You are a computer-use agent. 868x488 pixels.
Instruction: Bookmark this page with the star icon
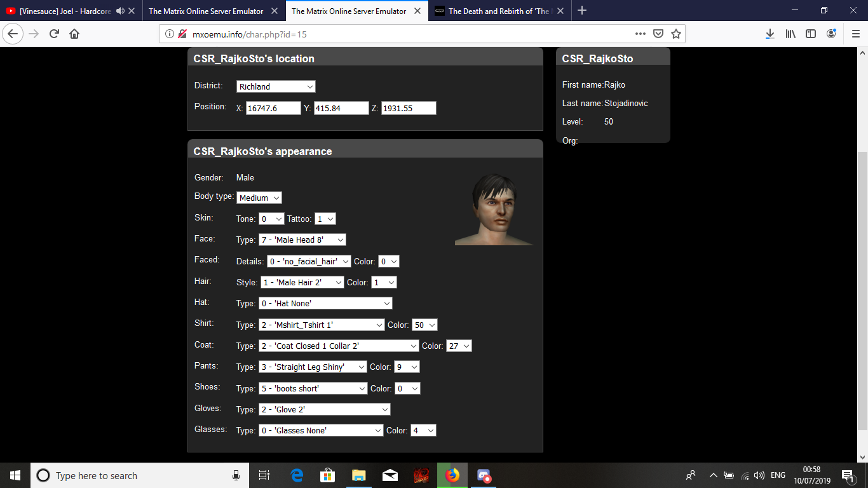675,34
